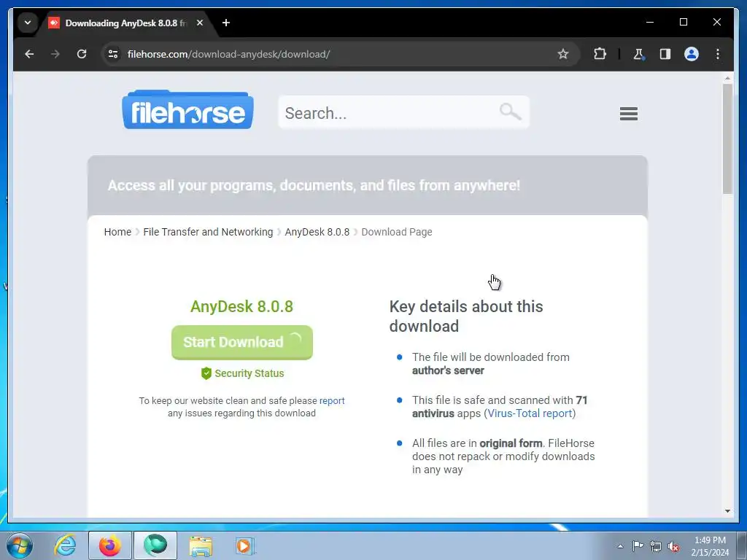This screenshot has width=747, height=560.
Task: Open the Virus-Total report link
Action: [x=530, y=413]
